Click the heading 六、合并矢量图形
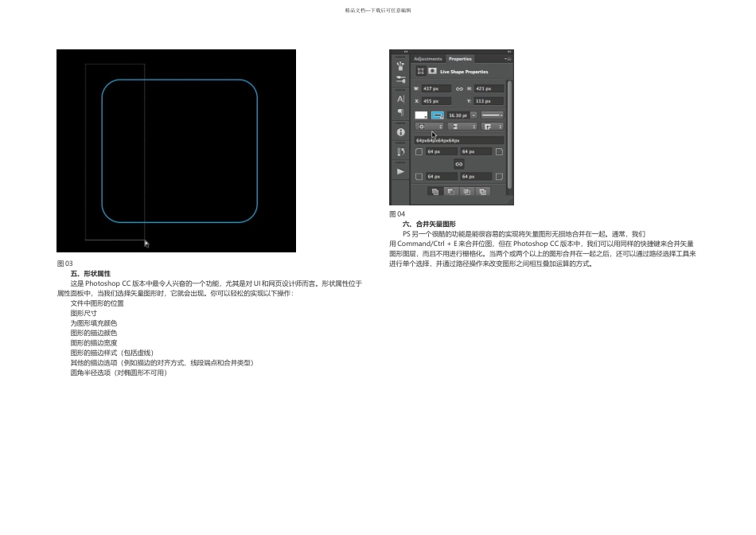The height and width of the screenshot is (535, 756). pos(429,224)
